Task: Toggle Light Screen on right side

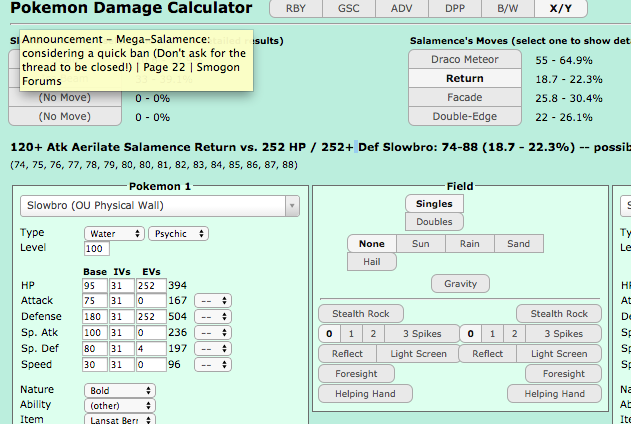Action: coord(559,354)
